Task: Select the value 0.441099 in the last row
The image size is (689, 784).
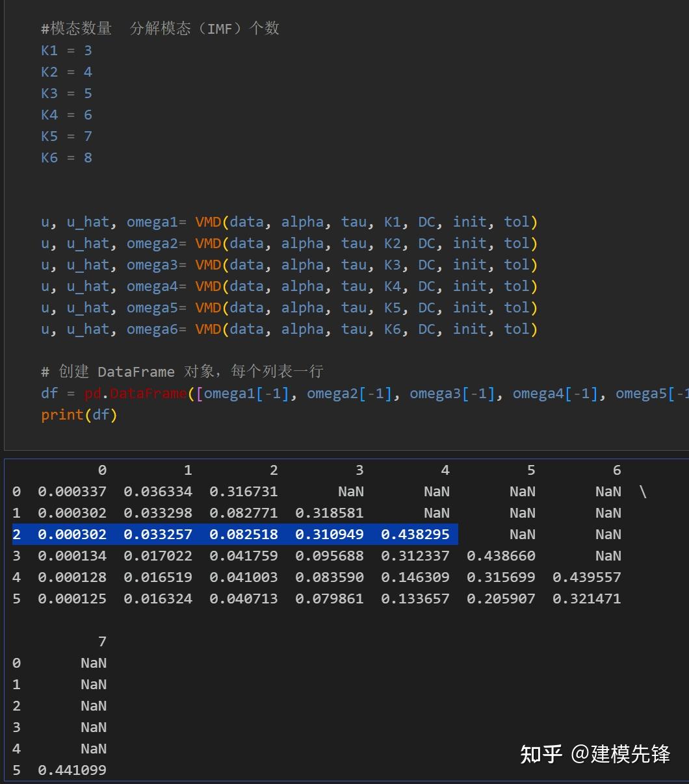Action: pos(71,770)
